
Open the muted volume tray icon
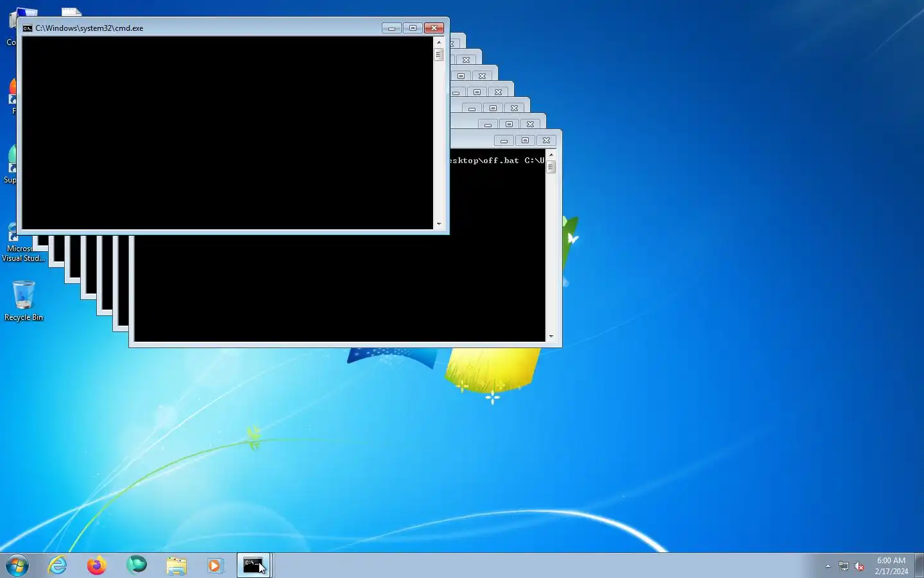point(860,566)
